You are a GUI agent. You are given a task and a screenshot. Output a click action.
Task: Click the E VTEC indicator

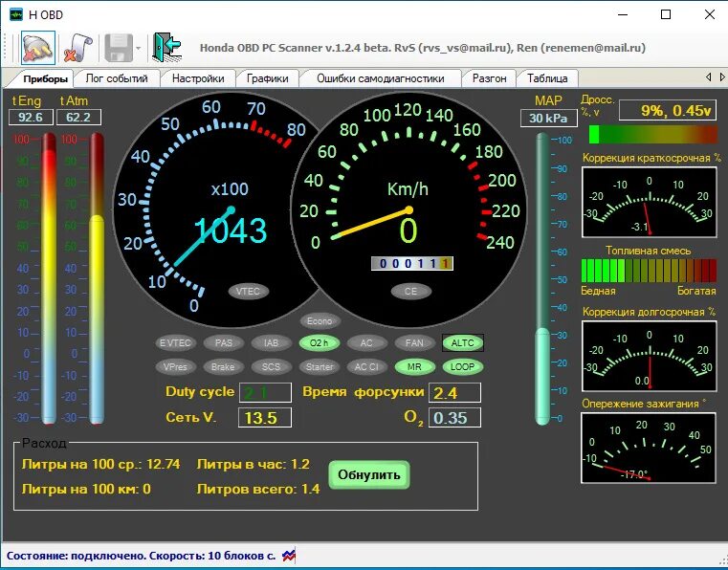coord(175,343)
